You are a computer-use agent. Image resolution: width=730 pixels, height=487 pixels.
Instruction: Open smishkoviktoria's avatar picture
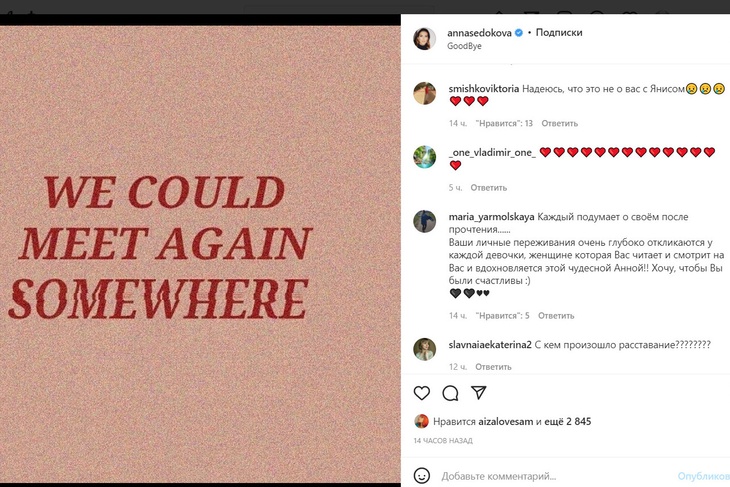pos(425,93)
